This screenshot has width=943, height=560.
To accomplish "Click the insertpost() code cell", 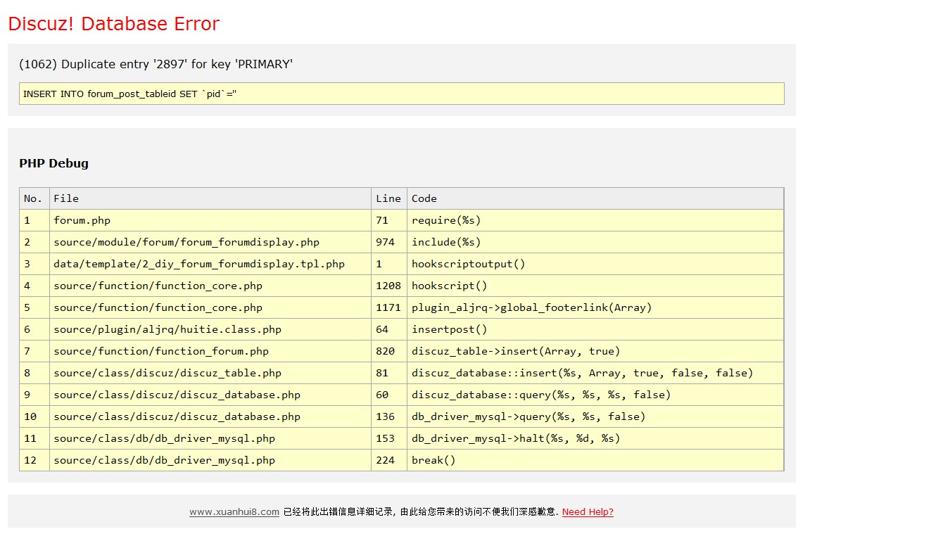I will click(x=595, y=329).
